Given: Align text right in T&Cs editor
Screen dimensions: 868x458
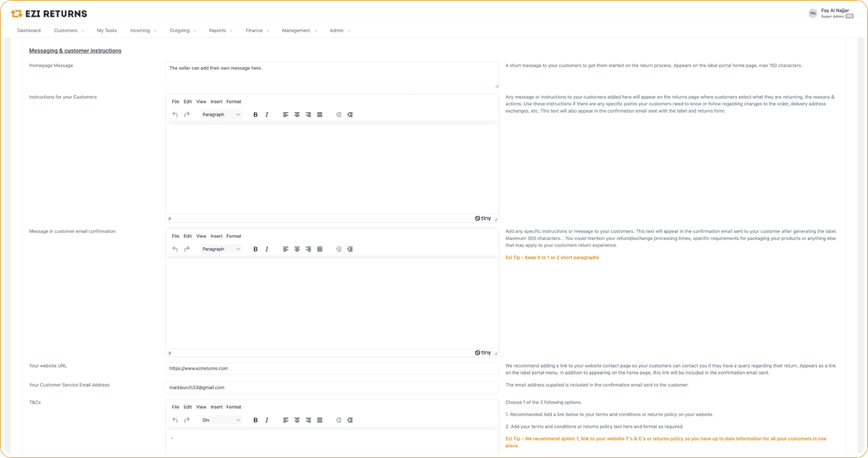Looking at the screenshot, I should 308,420.
